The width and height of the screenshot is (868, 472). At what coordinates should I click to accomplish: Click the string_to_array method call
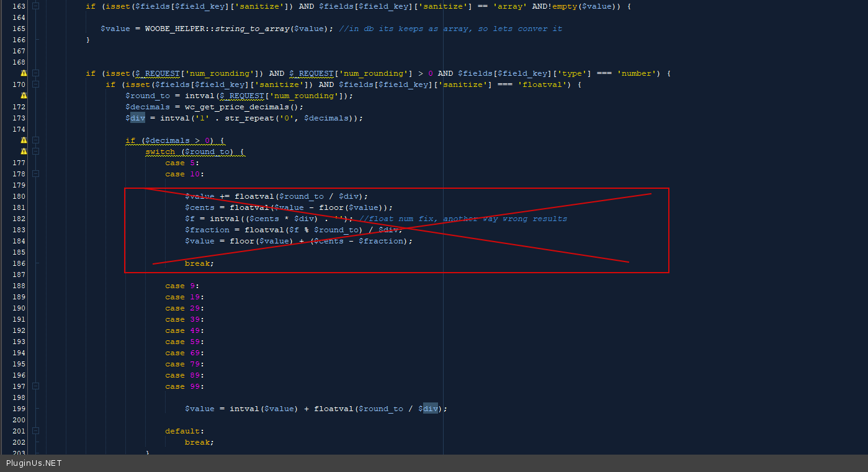(252, 29)
